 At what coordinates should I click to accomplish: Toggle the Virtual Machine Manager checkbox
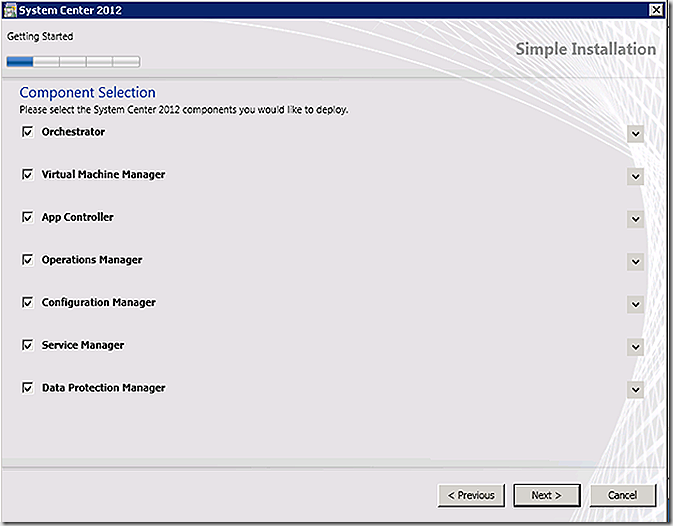pyautogui.click(x=27, y=175)
